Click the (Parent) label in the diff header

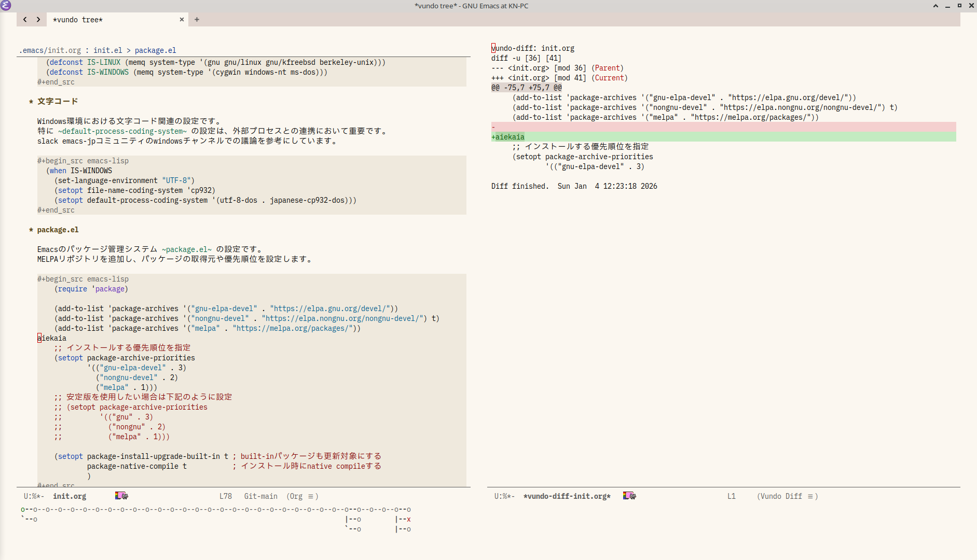tap(608, 68)
